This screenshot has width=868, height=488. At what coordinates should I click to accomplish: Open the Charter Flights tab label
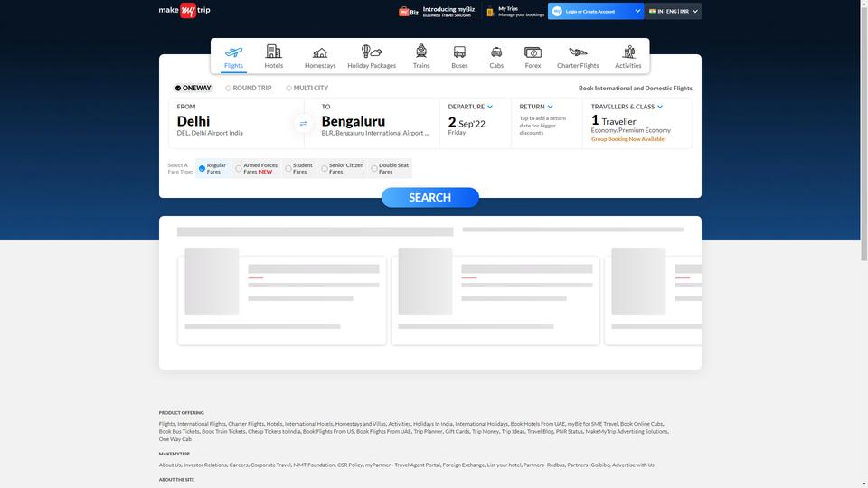(578, 65)
